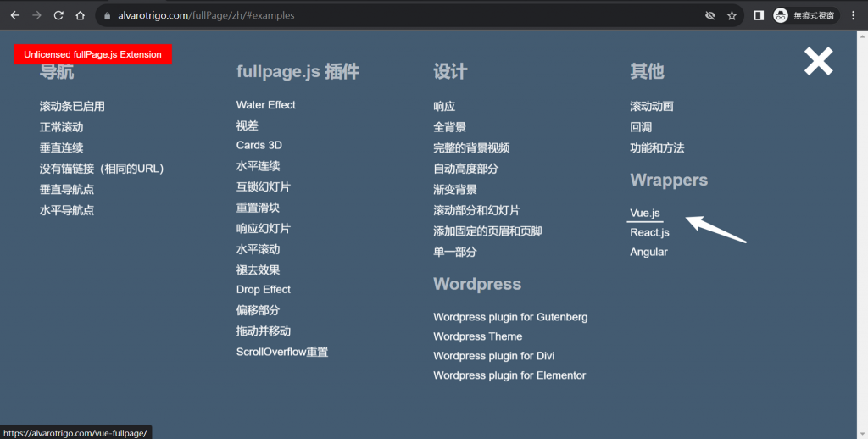Open the 垂直导航点 example
The height and width of the screenshot is (439, 868).
coord(66,189)
